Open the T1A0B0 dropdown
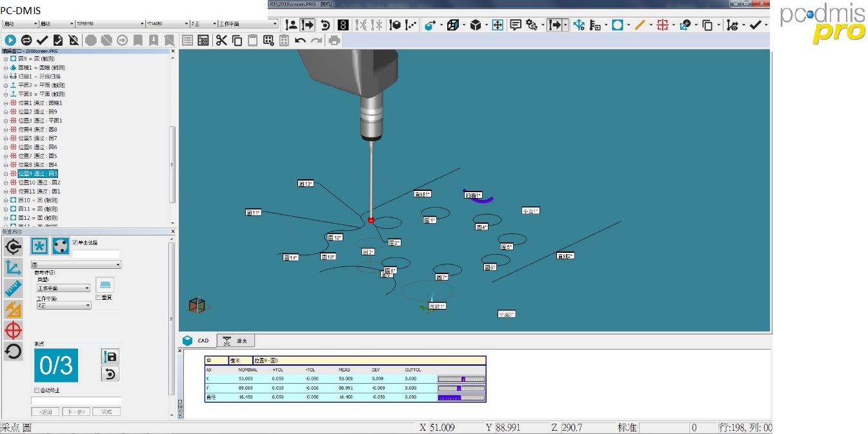The height and width of the screenshot is (434, 868). (x=167, y=24)
